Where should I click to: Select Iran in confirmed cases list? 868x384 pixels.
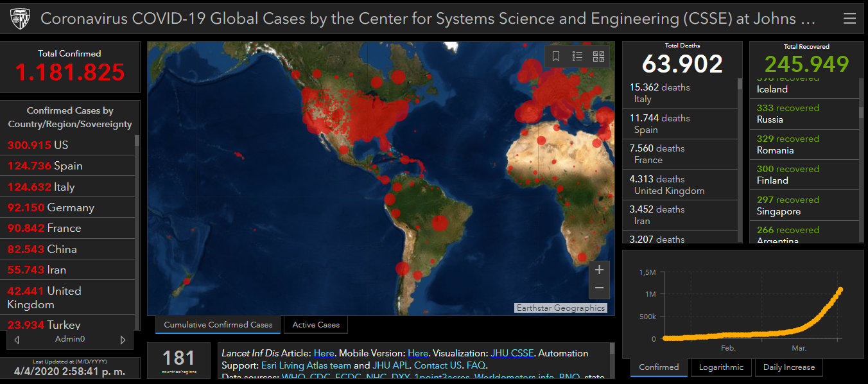tap(67, 270)
